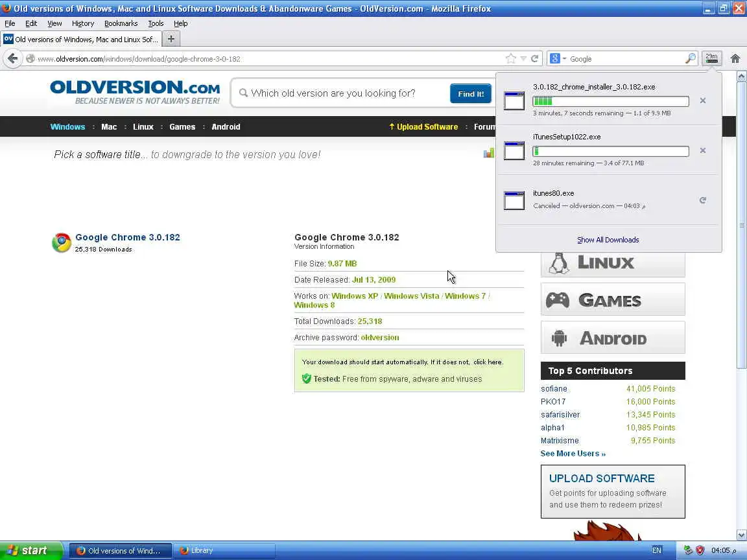
Task: Click the Google Chrome logo icon
Action: tap(62, 243)
